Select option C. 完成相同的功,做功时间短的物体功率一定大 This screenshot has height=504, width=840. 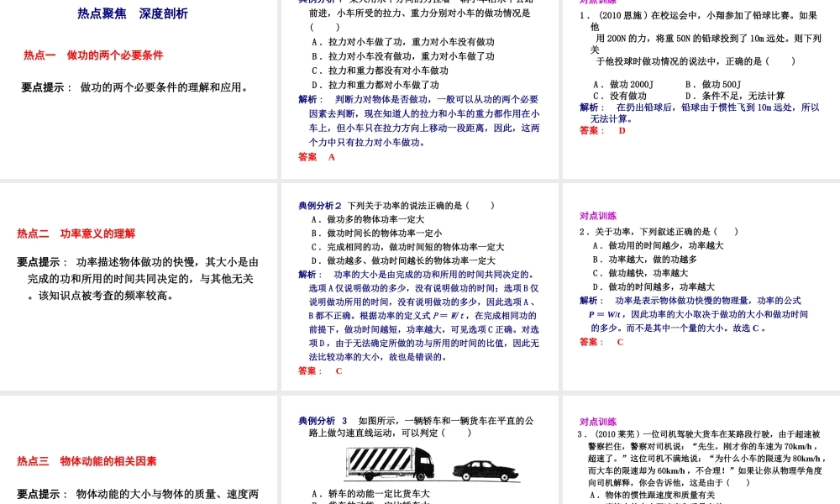tap(407, 247)
